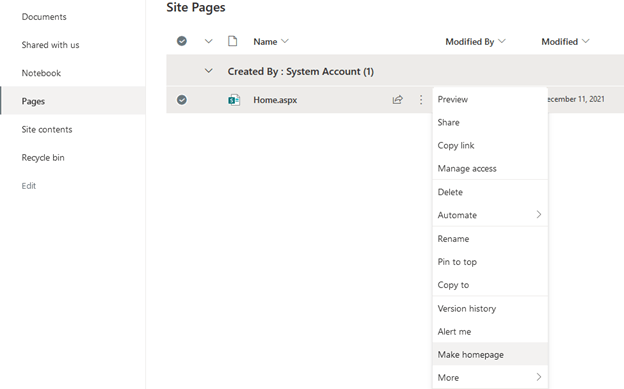The height and width of the screenshot is (389, 624).
Task: Open the three-dot actions menu for Home.aspx
Action: click(x=421, y=100)
